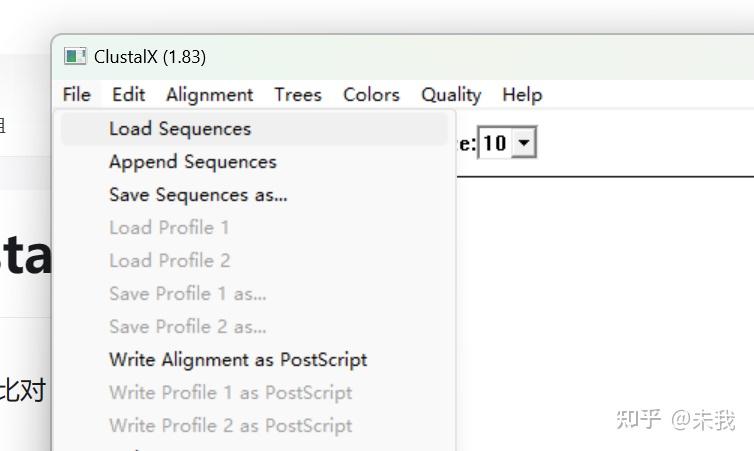
Task: Click the ClustalX (1.83) window title bar
Action: [x=400, y=57]
